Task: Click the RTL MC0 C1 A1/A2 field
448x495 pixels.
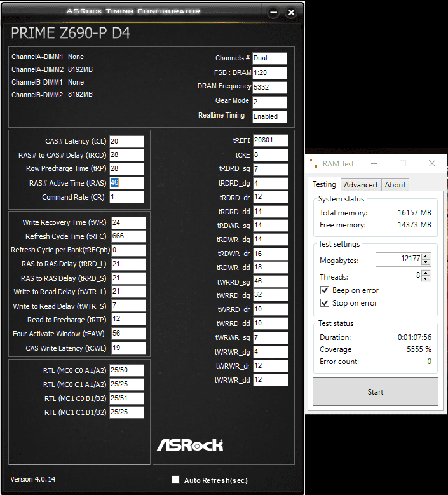Action: tap(126, 384)
